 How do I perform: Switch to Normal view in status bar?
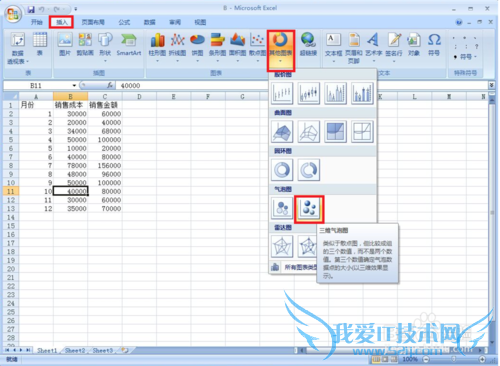[376, 359]
